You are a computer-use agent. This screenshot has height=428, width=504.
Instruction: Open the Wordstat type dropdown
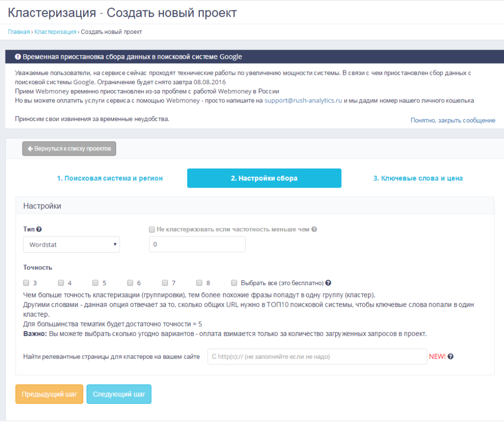coord(71,244)
